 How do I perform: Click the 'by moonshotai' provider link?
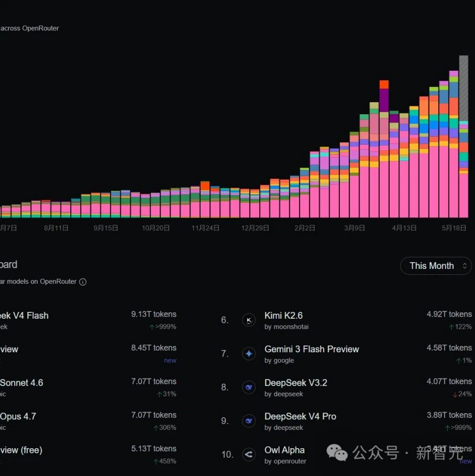[286, 327]
